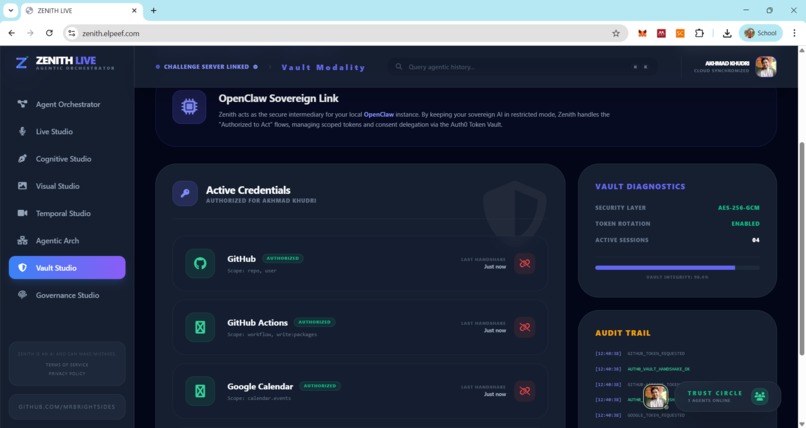Bookmark this page with the star icon
Viewport: 806px width, 428px height.
[616, 33]
